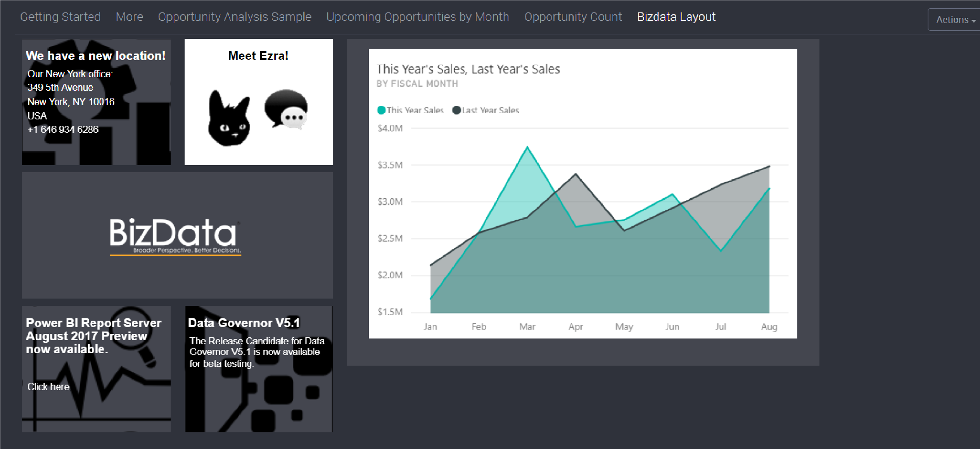Click the Jul x-axis label
Screen dimensions: 980x449
pos(721,326)
